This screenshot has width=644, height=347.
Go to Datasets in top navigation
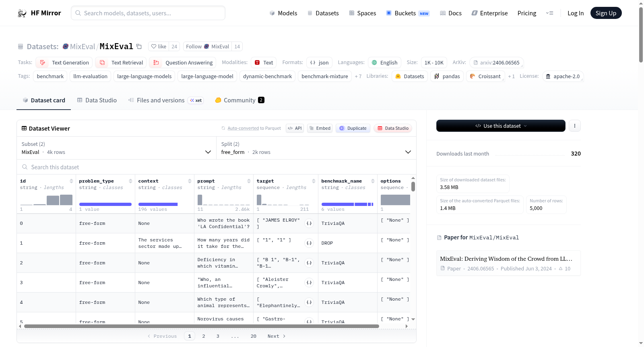[x=323, y=13]
